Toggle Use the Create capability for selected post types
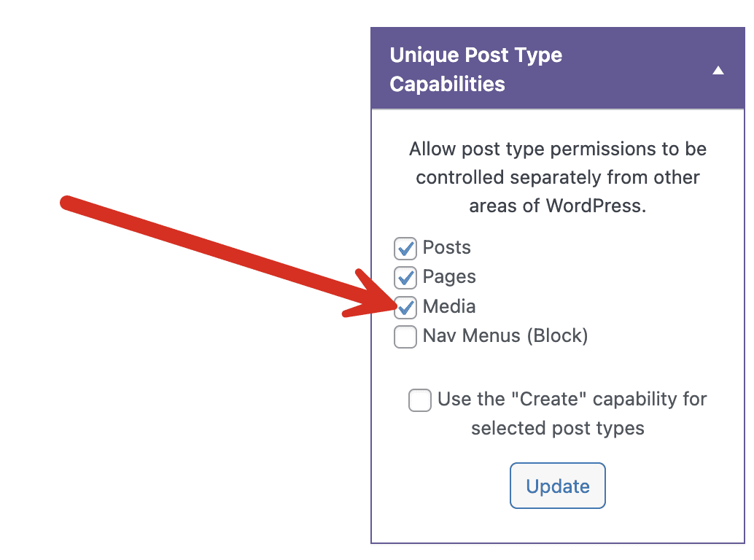Screen dimensions: 754x560 point(420,400)
